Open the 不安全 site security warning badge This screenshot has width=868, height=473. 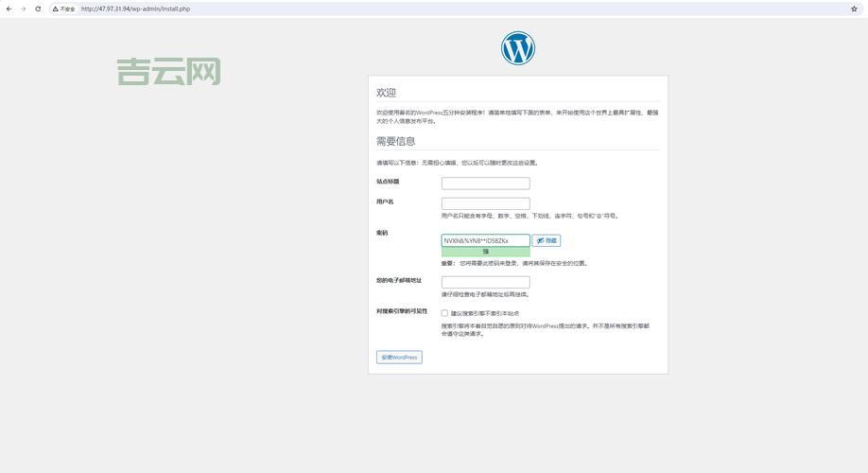click(64, 9)
